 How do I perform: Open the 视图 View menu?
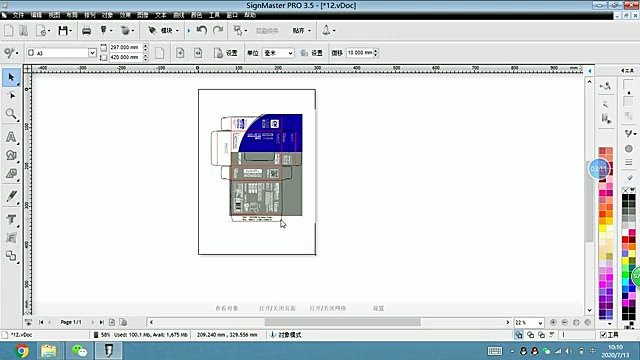[54, 15]
